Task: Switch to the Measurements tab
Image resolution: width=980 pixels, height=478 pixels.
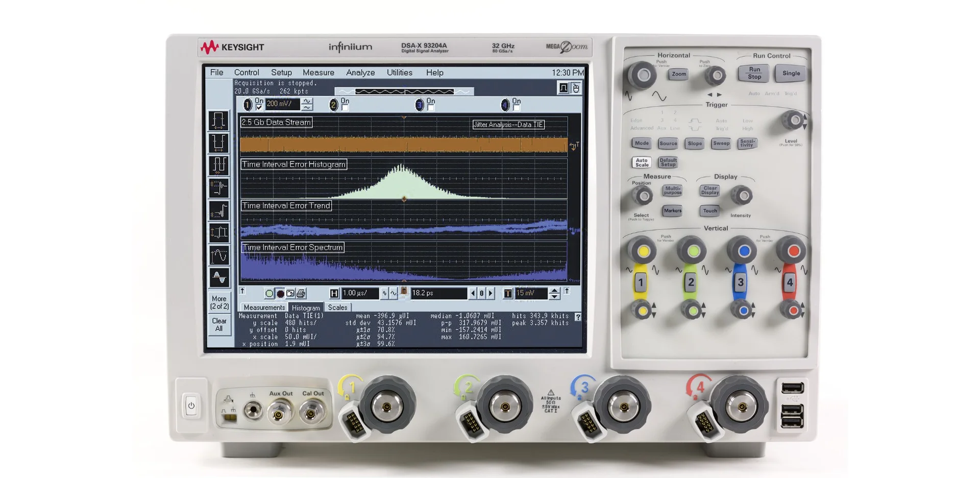Action: [264, 307]
